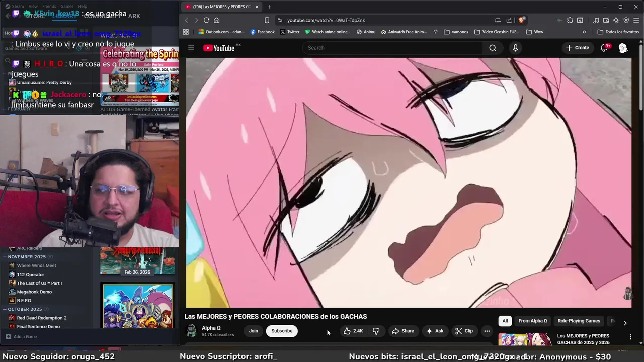Open the Outlook.com bookmark
The width and height of the screenshot is (644, 362).
[x=222, y=32]
